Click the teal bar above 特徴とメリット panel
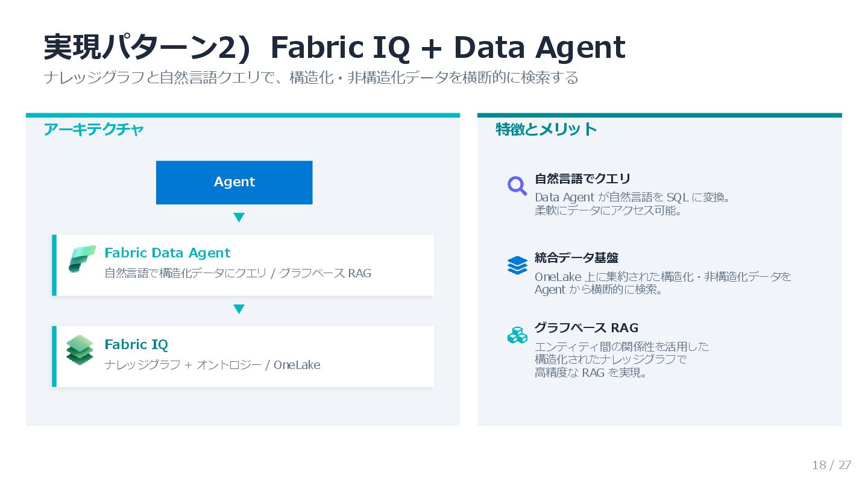Screen dimensions: 868x489 click(x=659, y=115)
